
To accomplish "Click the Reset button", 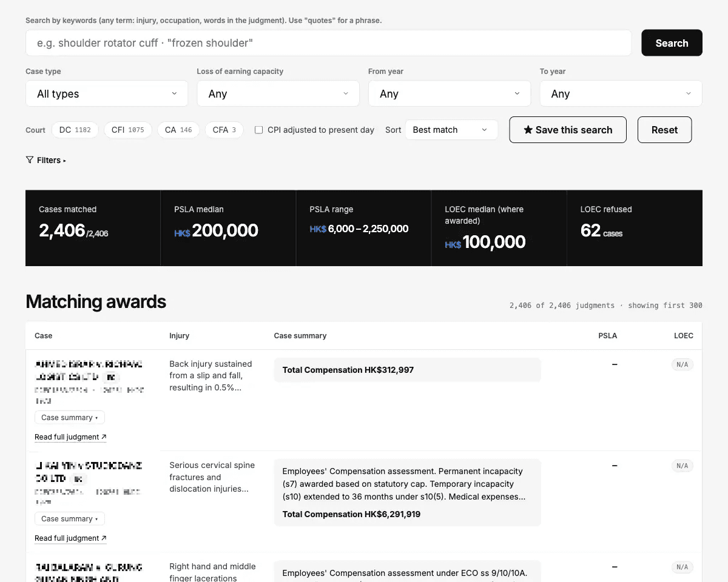I will [665, 130].
